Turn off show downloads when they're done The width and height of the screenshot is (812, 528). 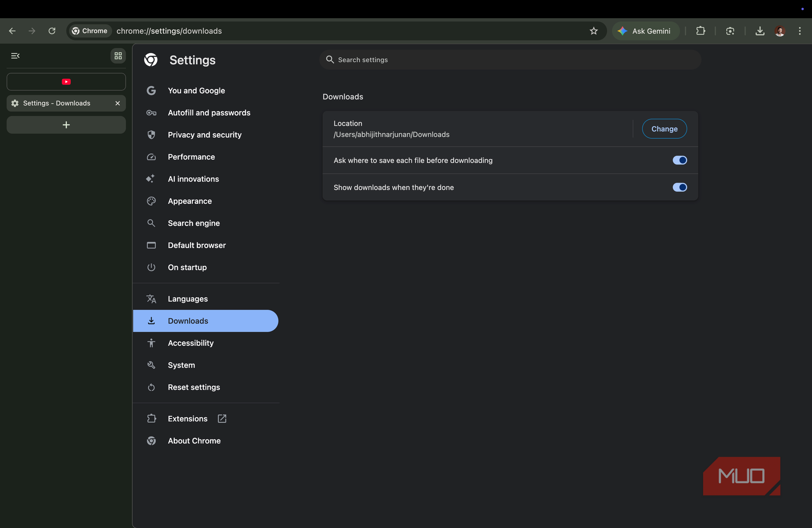coord(680,187)
